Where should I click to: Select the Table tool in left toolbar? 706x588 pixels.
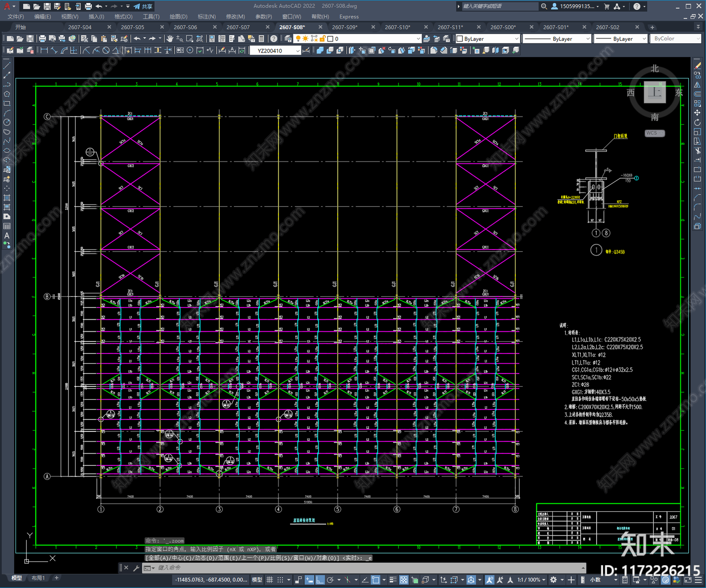coord(7,226)
